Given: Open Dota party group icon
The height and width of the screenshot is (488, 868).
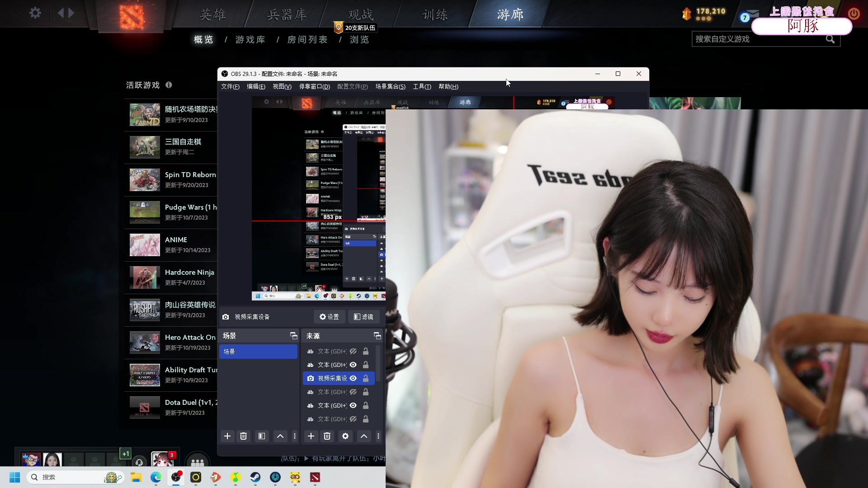Looking at the screenshot, I should tap(198, 462).
